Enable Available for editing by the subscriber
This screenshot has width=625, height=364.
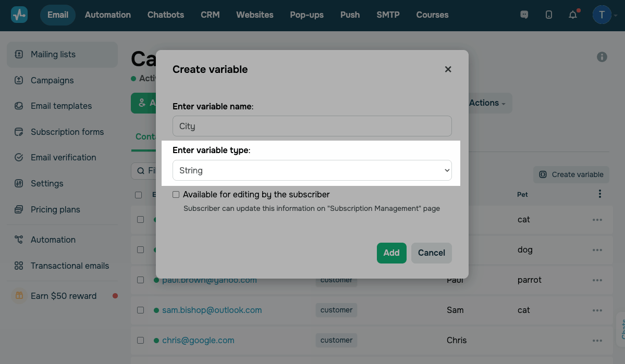(176, 195)
